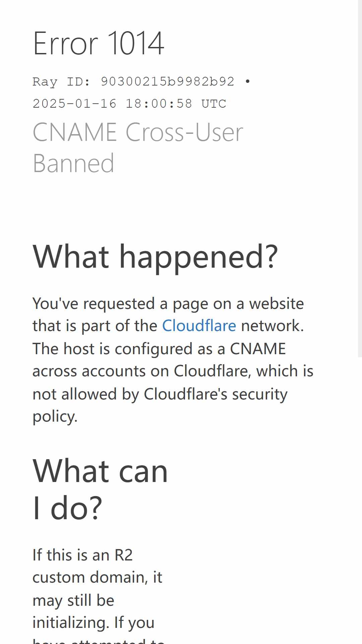Click the word Banned in the subtitle
This screenshot has height=644, width=362.
click(73, 163)
